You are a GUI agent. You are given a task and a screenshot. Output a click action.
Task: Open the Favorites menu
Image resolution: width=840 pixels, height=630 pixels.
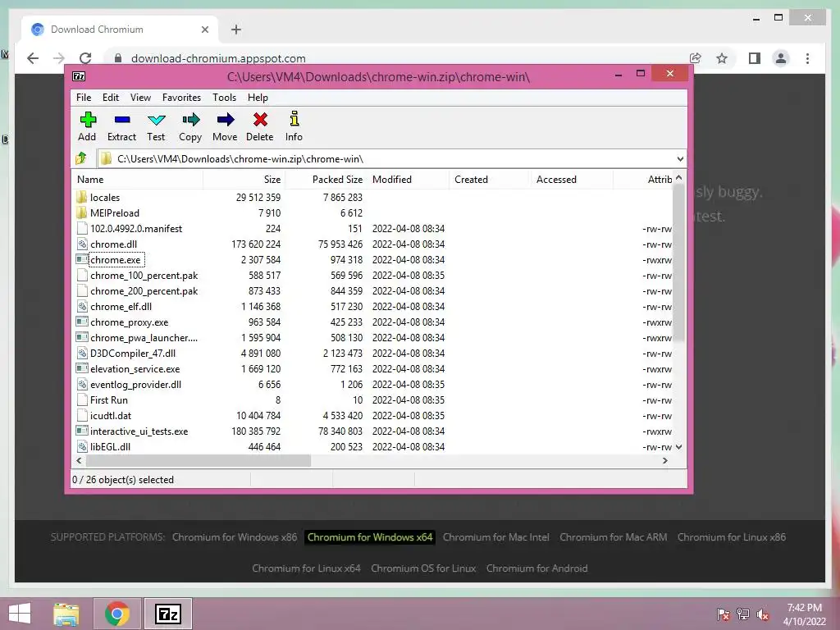click(181, 98)
